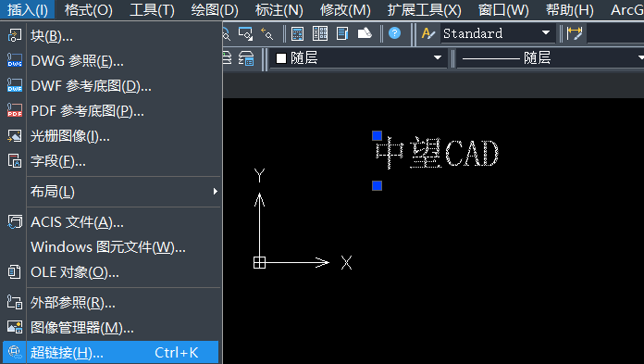Open the Standard text style dropdown
The height and width of the screenshot is (364, 644).
pos(497,33)
